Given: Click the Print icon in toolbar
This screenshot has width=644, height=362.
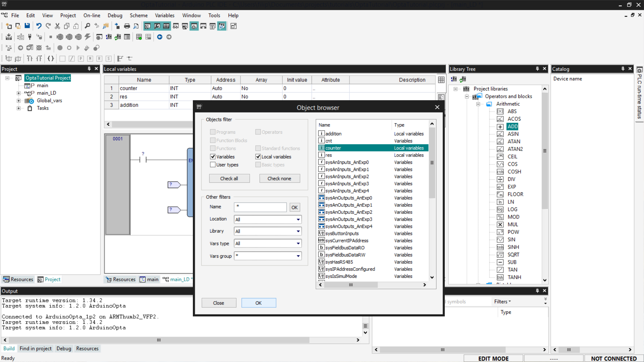Looking at the screenshot, I should pos(127,26).
